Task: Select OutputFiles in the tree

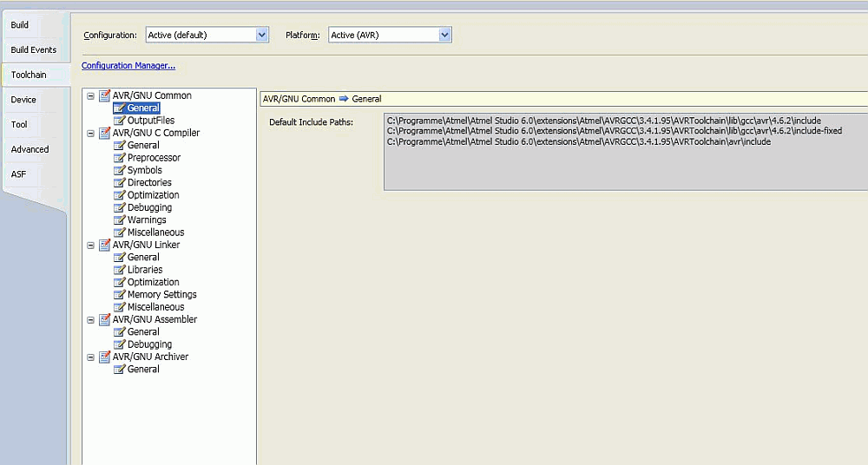Action: (x=150, y=120)
